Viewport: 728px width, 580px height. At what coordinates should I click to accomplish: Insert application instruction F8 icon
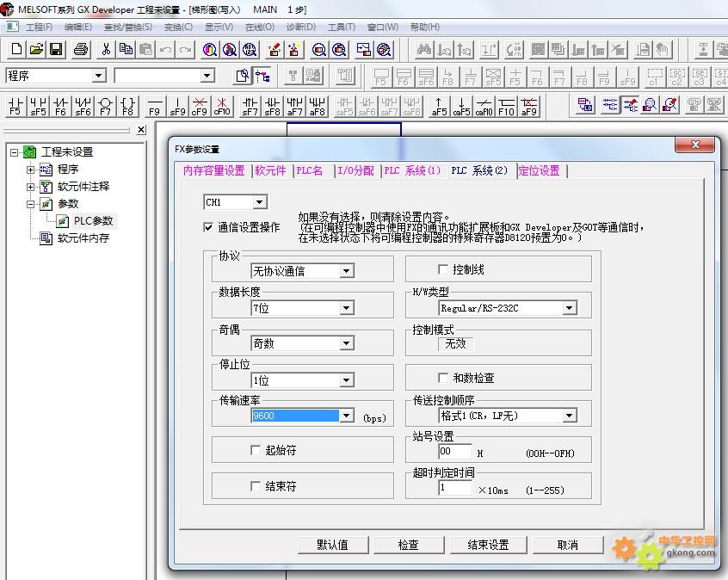pos(127,107)
